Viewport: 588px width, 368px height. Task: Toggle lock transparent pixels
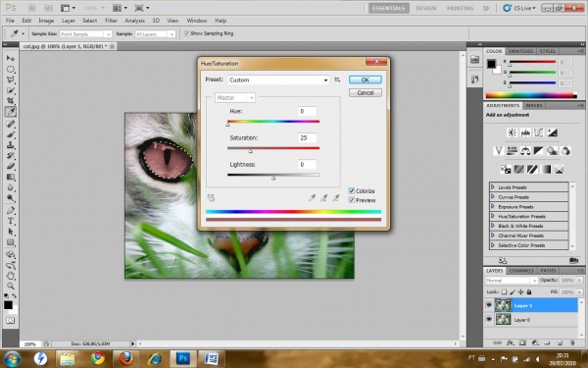(504, 291)
